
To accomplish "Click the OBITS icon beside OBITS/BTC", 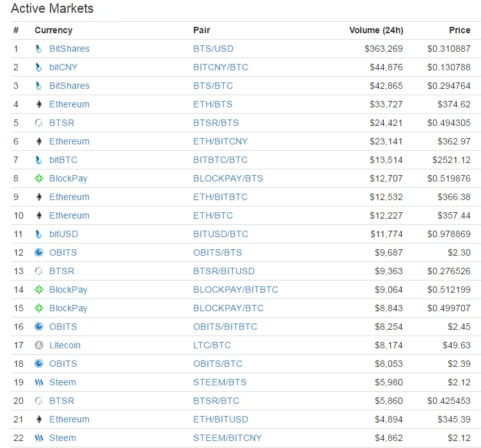I will pyautogui.click(x=38, y=364).
